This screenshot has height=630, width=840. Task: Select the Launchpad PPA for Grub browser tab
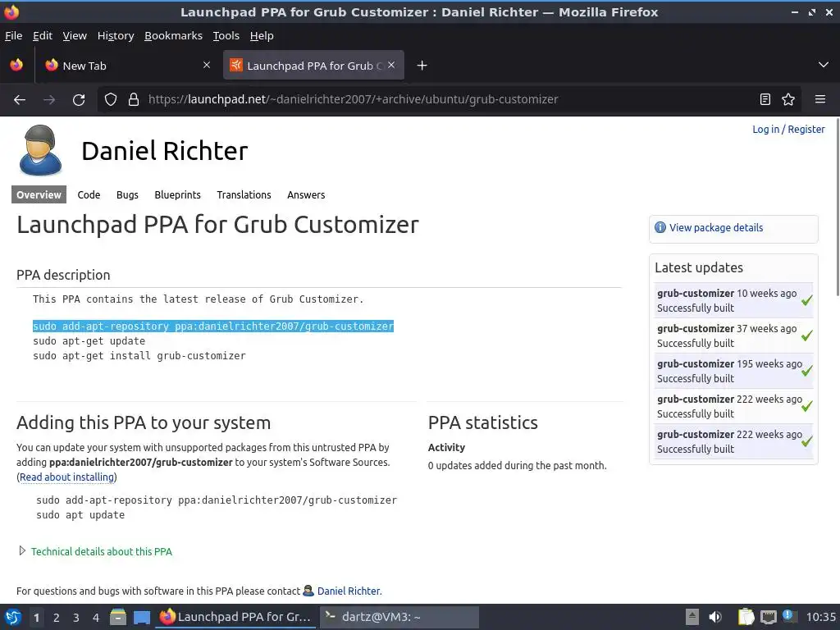pyautogui.click(x=313, y=66)
